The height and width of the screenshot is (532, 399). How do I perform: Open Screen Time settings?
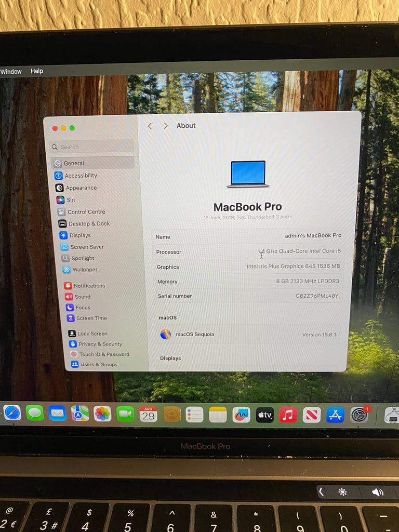pos(87,318)
